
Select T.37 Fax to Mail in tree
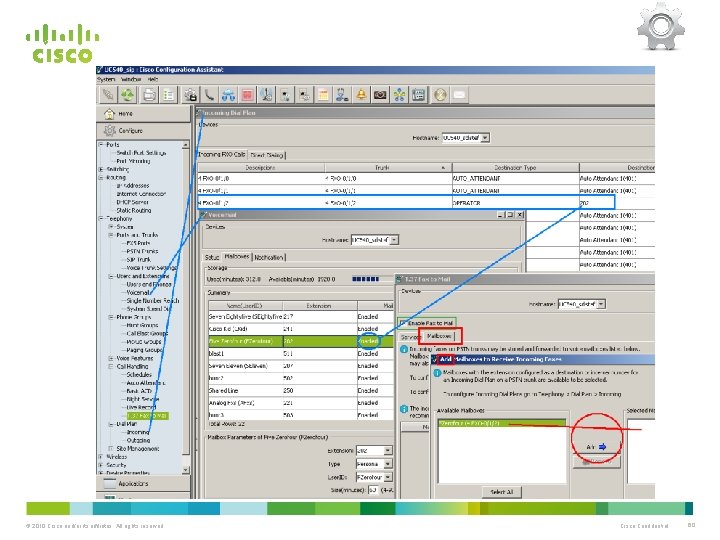(148, 416)
